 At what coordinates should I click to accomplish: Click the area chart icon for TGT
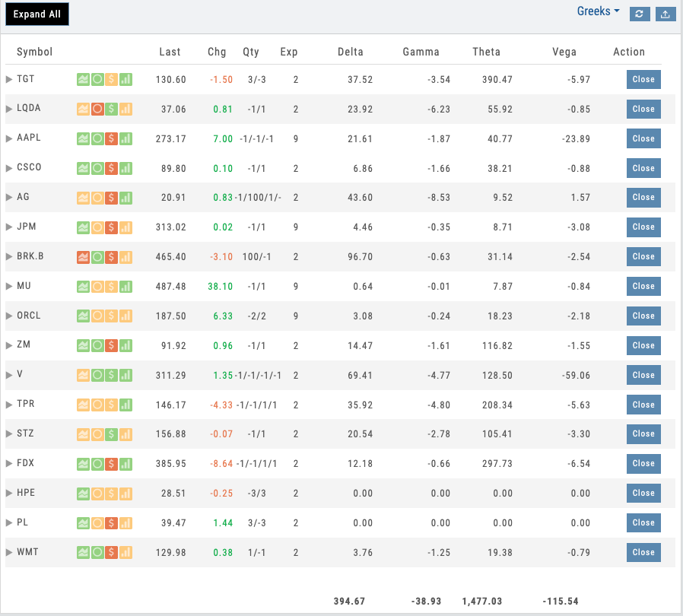[83, 79]
